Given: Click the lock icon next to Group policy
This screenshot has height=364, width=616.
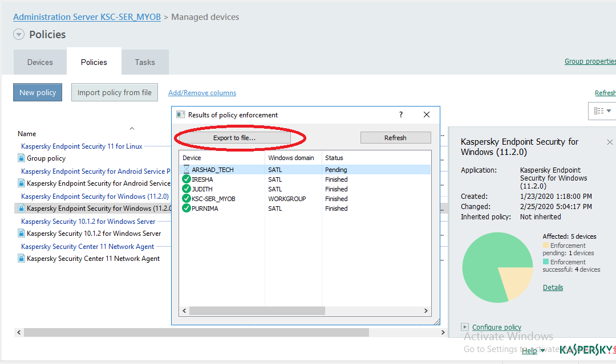Looking at the screenshot, I should click(x=22, y=158).
